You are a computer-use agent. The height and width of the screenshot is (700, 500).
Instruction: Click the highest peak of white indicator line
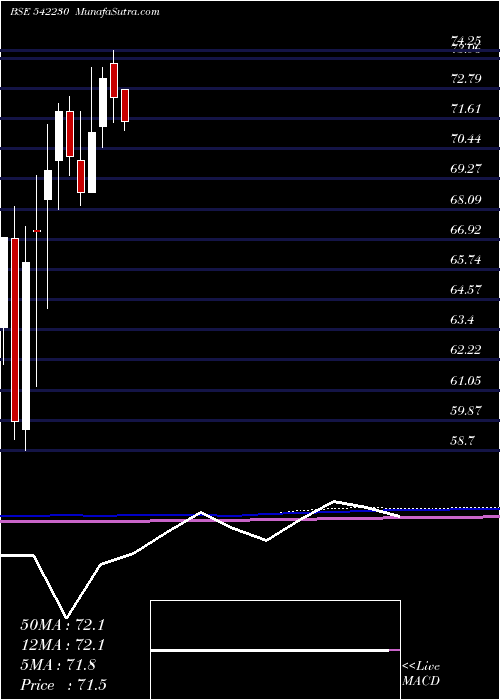tap(334, 501)
